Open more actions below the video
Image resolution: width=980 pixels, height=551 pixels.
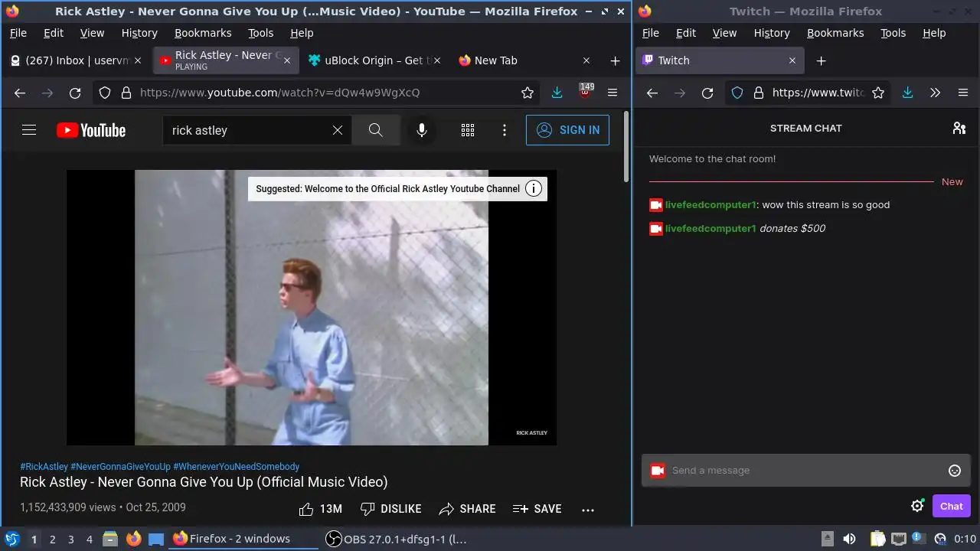point(588,509)
